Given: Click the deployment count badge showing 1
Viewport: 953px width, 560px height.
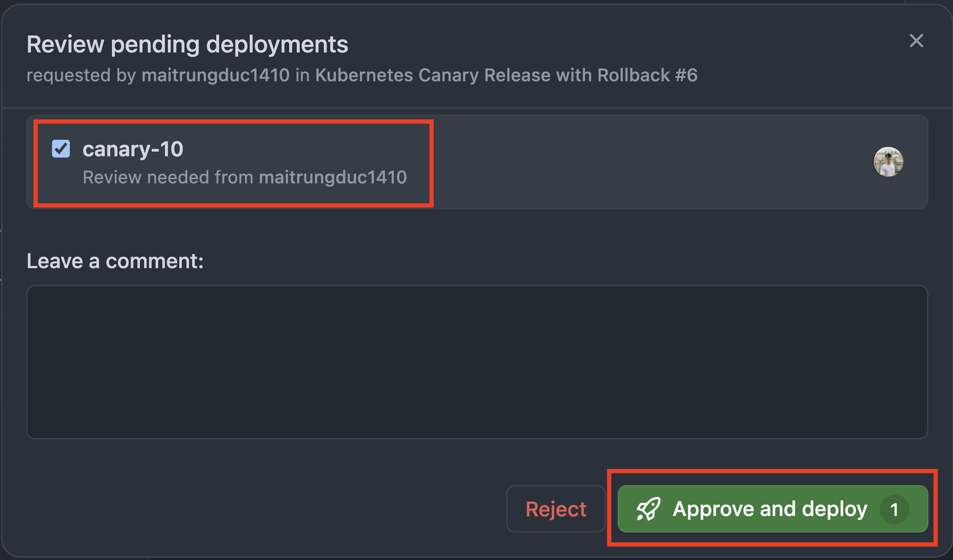Looking at the screenshot, I should click(x=894, y=509).
